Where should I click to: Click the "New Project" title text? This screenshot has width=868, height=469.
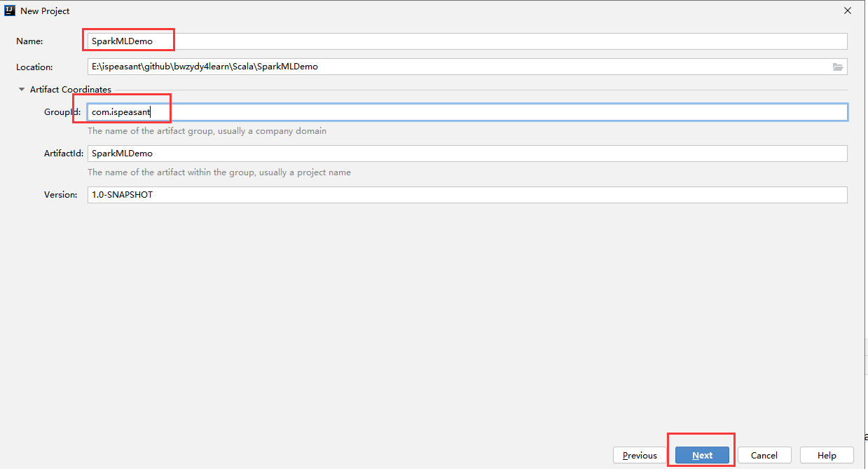coord(45,11)
